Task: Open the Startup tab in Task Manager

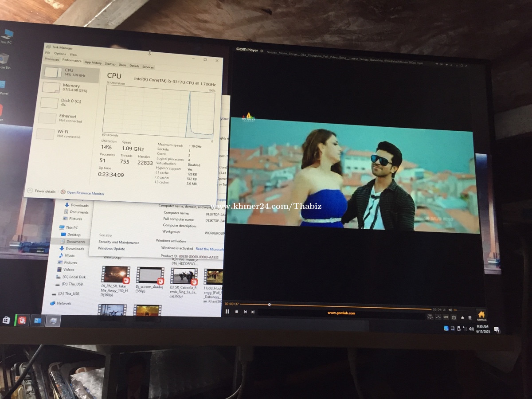Action: 110,64
